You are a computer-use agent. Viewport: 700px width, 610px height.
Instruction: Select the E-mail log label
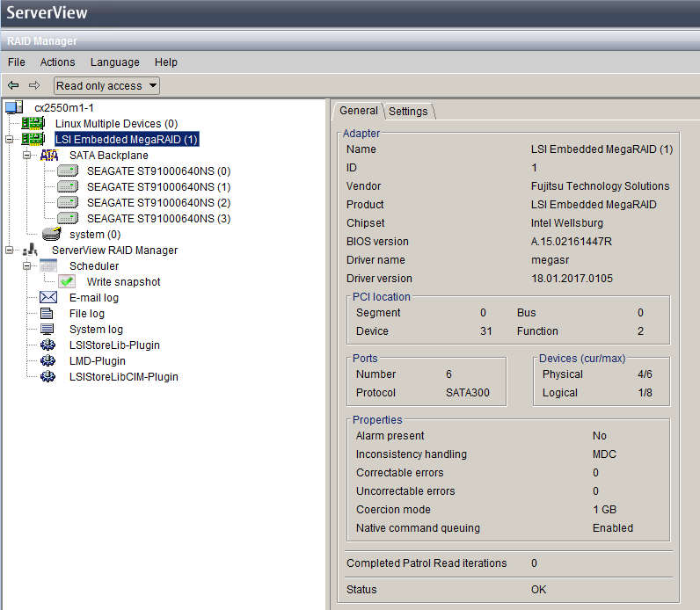coord(94,298)
